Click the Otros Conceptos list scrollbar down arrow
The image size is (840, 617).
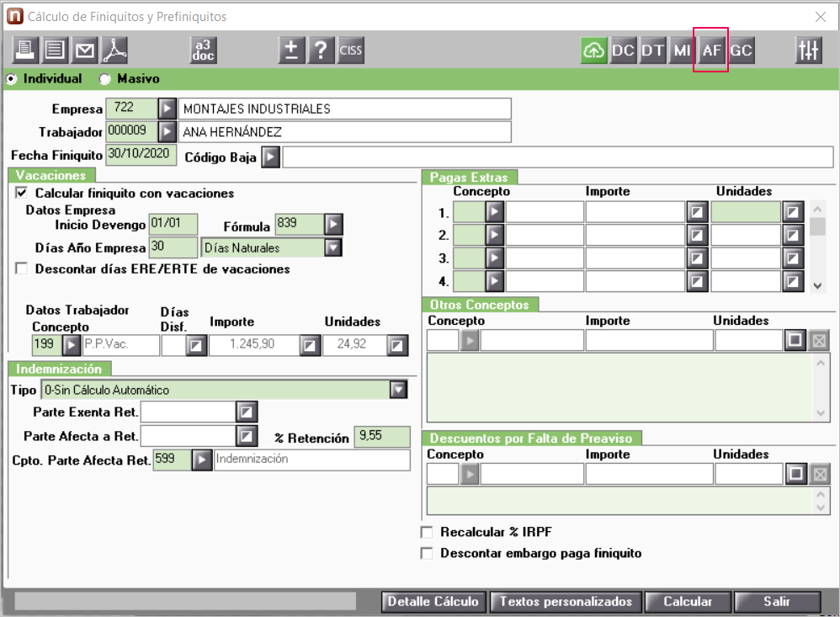(x=821, y=413)
